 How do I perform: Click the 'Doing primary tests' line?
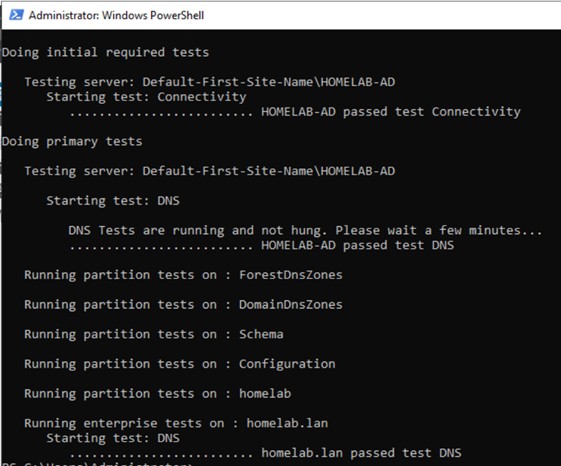[x=72, y=142]
